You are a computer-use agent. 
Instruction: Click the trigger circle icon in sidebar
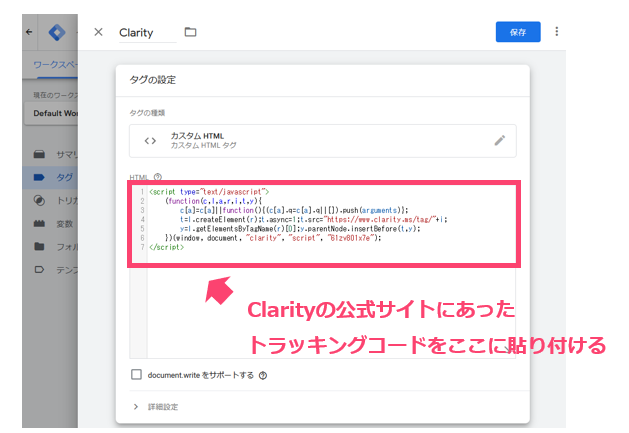pyautogui.click(x=39, y=200)
